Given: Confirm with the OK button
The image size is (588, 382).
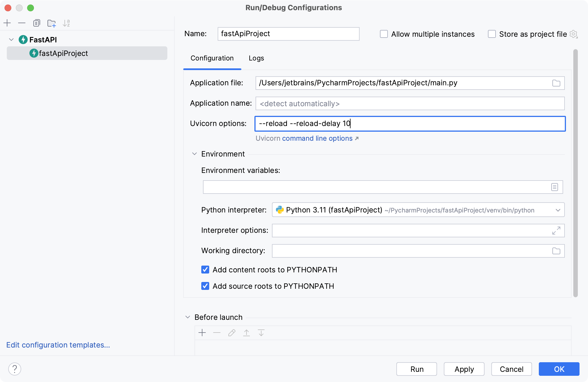Looking at the screenshot, I should [559, 369].
